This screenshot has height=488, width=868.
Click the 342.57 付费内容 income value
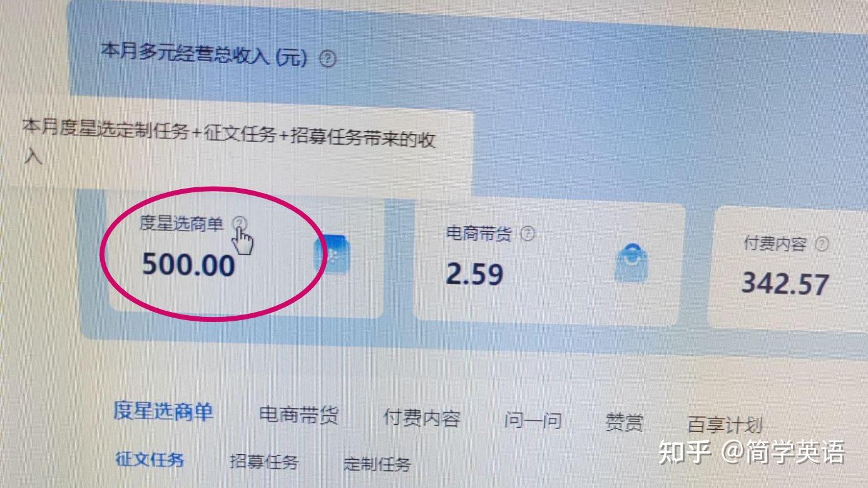pos(785,284)
